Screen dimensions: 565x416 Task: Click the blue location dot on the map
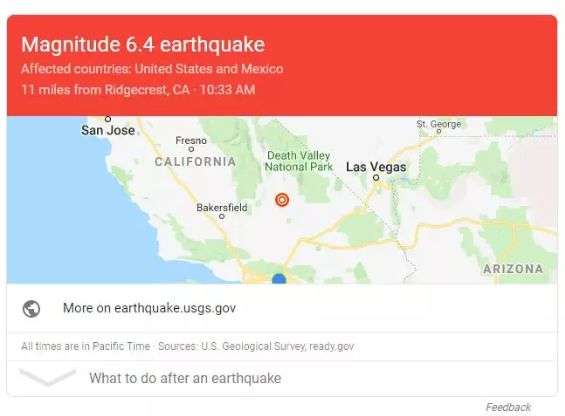tap(279, 279)
